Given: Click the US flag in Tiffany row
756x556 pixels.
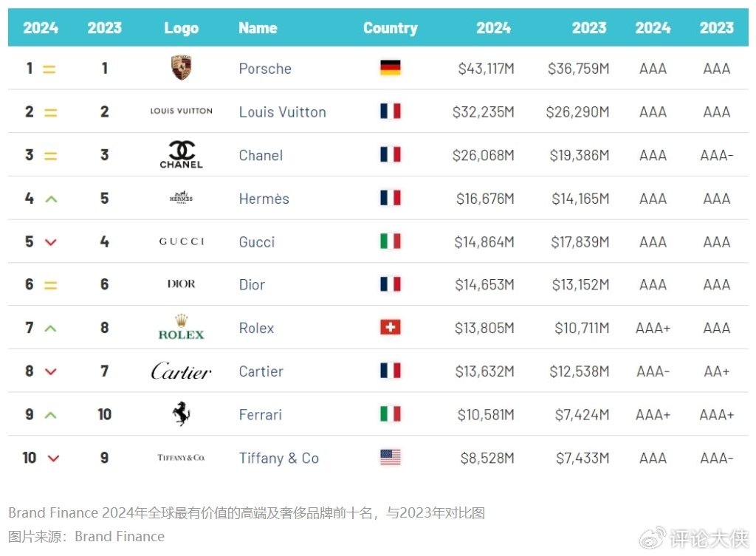Looking at the screenshot, I should [390, 458].
